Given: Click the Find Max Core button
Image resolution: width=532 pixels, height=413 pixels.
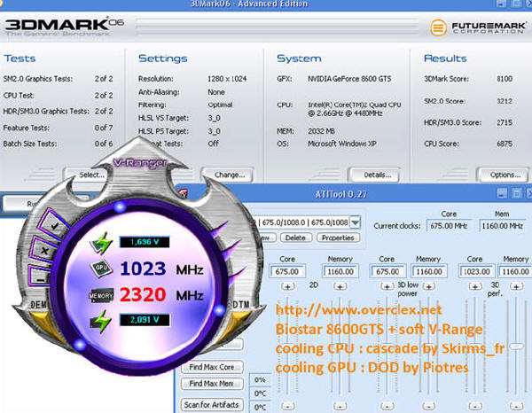Looking at the screenshot, I should [x=212, y=367].
